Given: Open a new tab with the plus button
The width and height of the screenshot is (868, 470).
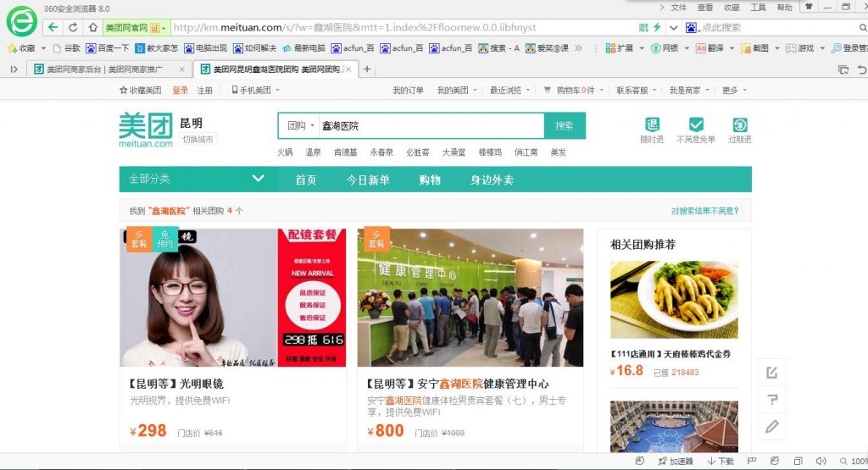Looking at the screenshot, I should (x=366, y=69).
